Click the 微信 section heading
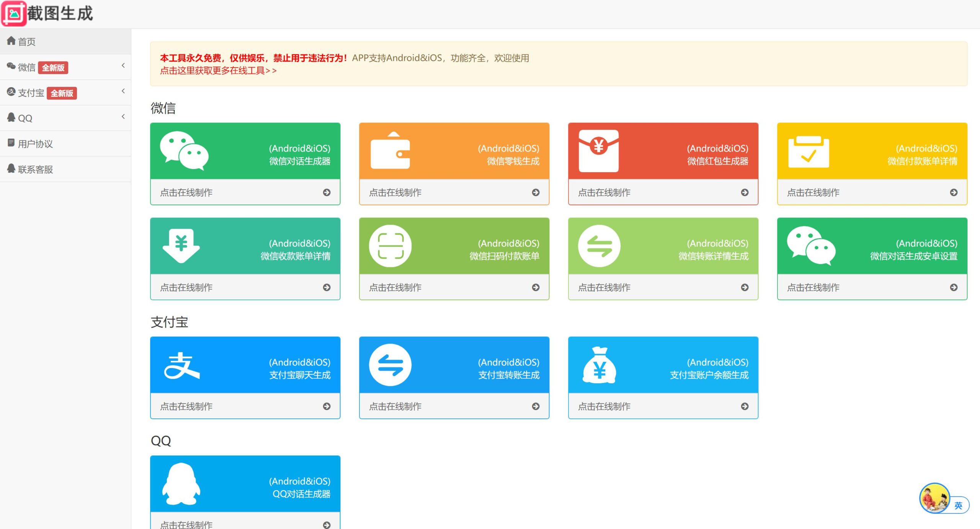This screenshot has height=529, width=980. [x=163, y=108]
